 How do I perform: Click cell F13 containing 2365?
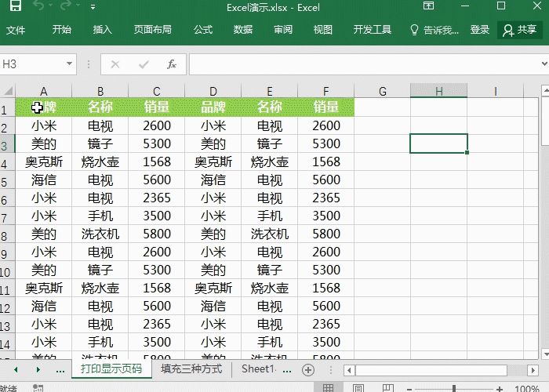[326, 324]
